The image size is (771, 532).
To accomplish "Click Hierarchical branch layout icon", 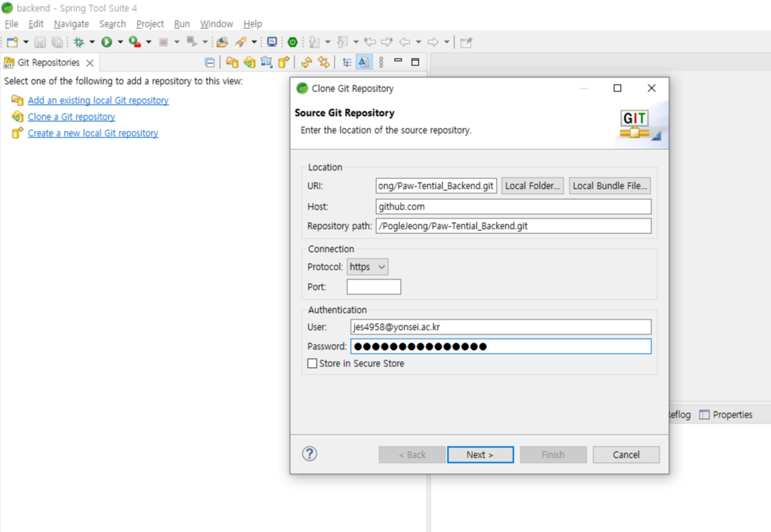I will click(x=347, y=62).
